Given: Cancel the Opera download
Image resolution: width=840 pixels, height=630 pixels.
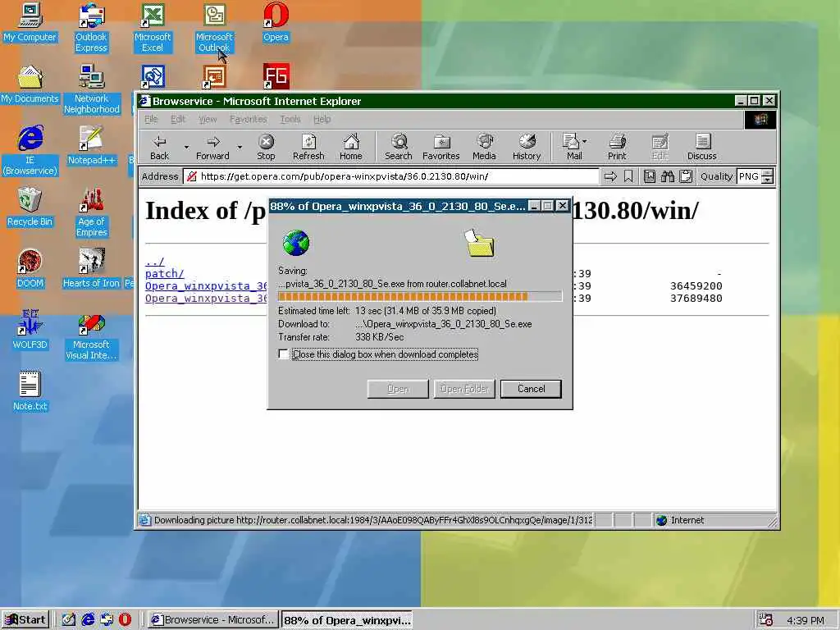Looking at the screenshot, I should coord(531,389).
